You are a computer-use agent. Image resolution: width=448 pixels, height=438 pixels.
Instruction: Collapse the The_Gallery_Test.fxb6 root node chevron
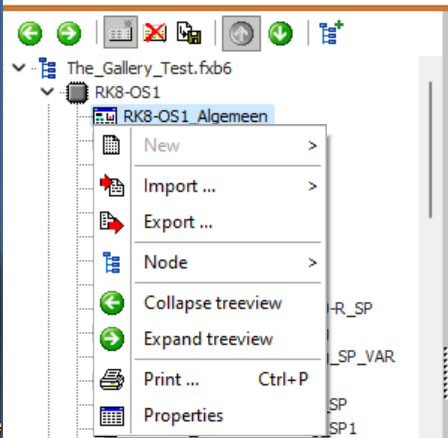[x=19, y=68]
